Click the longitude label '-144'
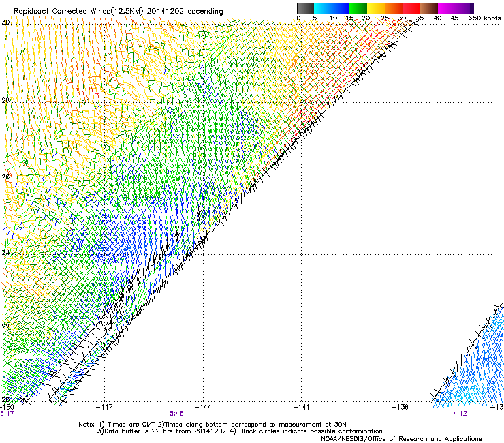 203,407
